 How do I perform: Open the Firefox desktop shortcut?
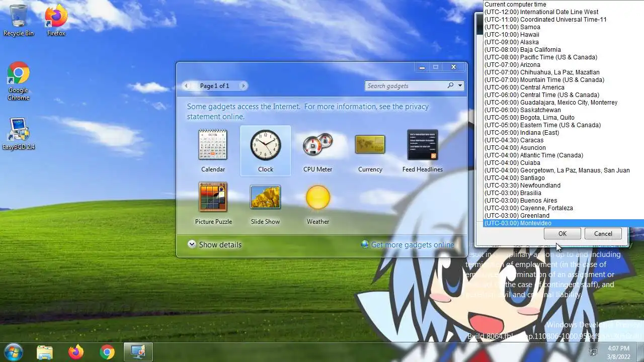tap(56, 20)
